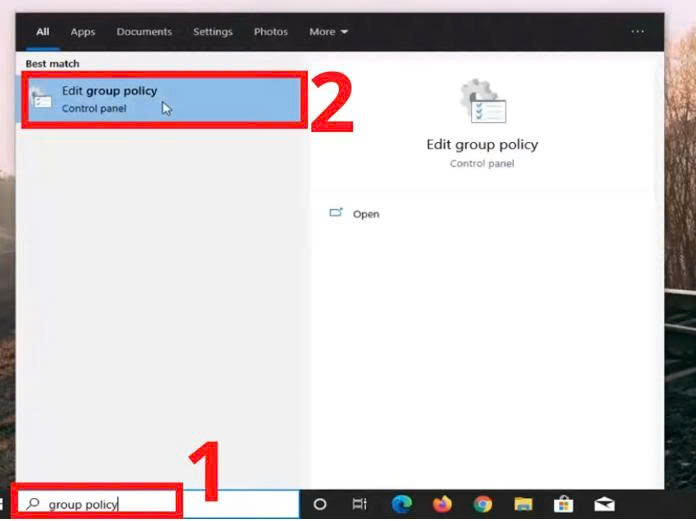Screen dimensions: 696x521
Task: Select the Photos search filter tab
Action: click(x=271, y=32)
